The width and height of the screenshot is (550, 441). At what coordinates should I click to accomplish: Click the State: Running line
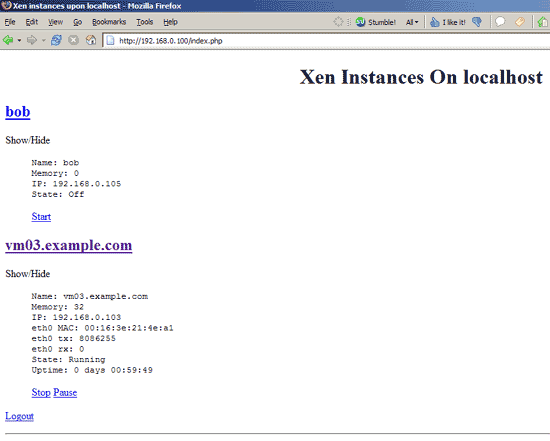coord(68,360)
